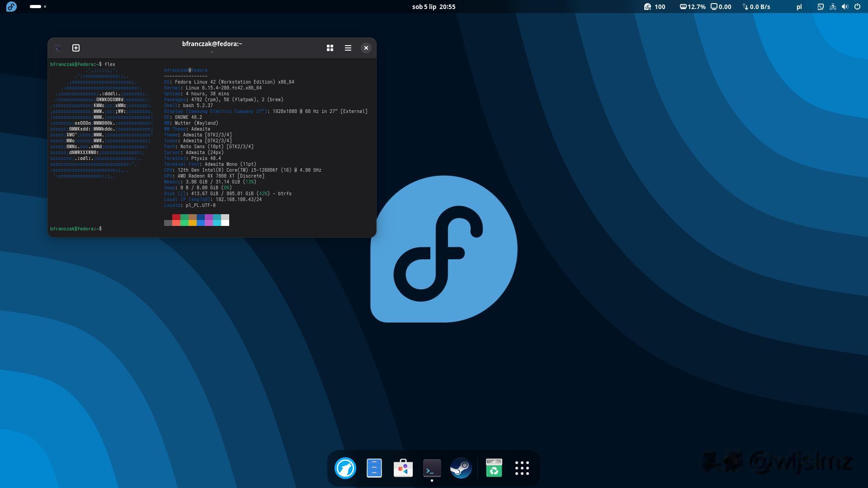Open the Trash in the dock
Image resolution: width=868 pixels, height=488 pixels.
[494, 468]
